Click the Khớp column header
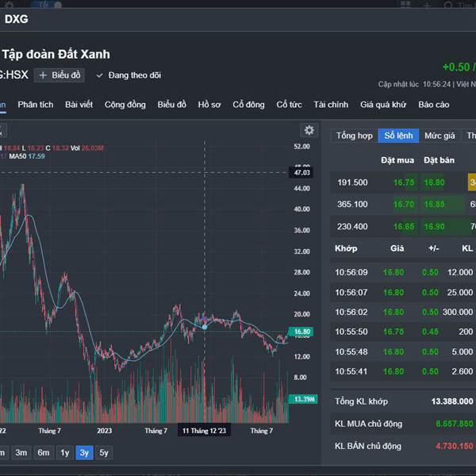 click(346, 248)
